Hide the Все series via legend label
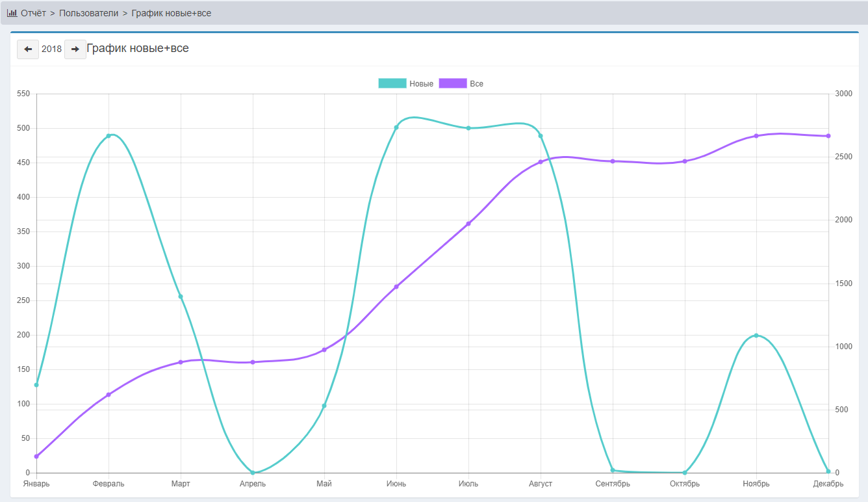This screenshot has width=868, height=502. (x=476, y=84)
